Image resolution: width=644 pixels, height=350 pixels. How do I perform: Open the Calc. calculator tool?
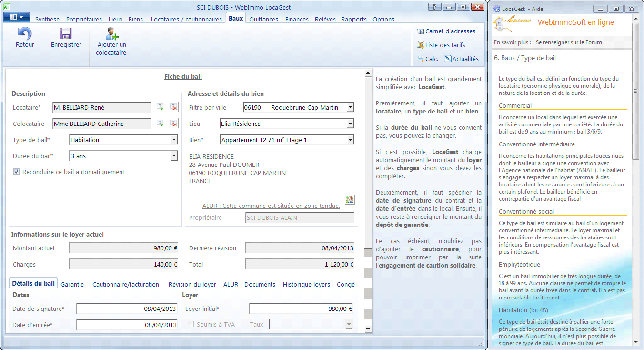(427, 59)
